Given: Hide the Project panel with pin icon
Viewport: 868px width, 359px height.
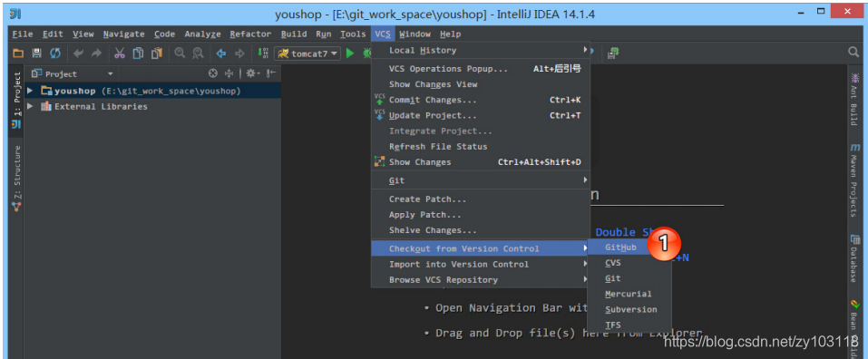Looking at the screenshot, I should (x=271, y=73).
